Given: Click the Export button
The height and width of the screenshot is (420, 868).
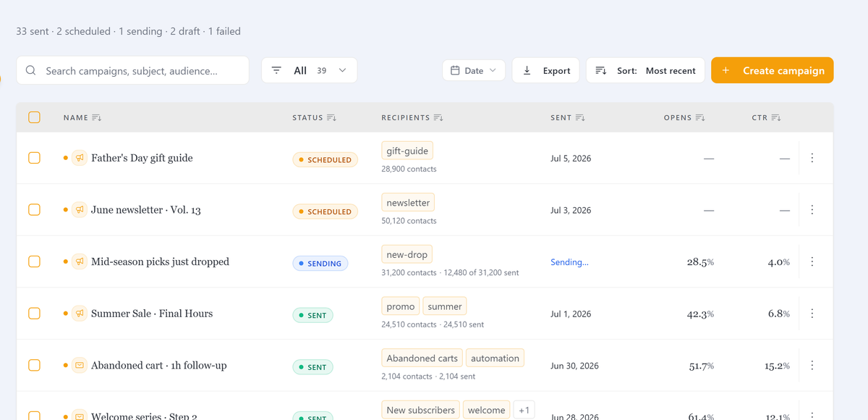Looking at the screenshot, I should [545, 70].
